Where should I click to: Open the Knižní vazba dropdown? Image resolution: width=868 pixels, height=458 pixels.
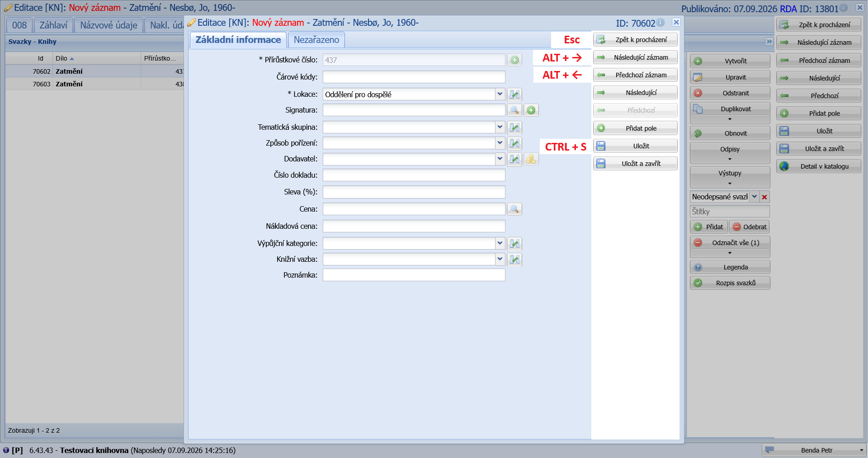(500, 259)
